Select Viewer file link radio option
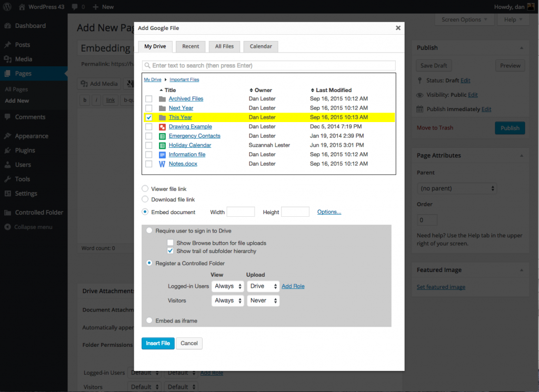 coord(145,188)
